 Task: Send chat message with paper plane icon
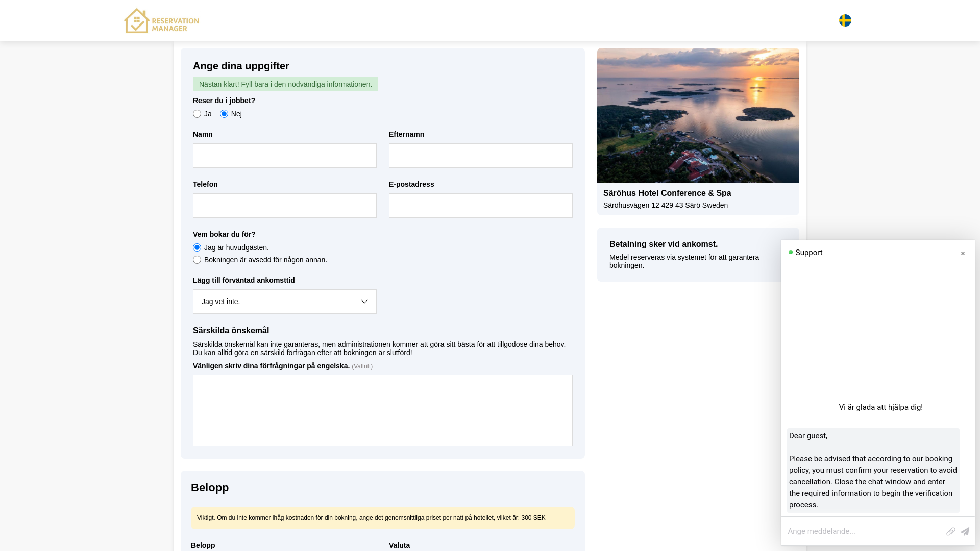coord(965,531)
